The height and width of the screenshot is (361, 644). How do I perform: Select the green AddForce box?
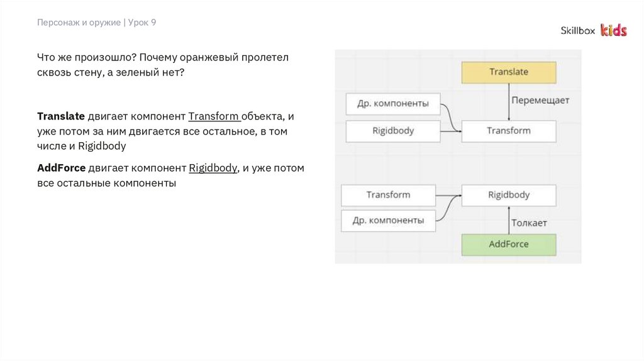(x=509, y=244)
